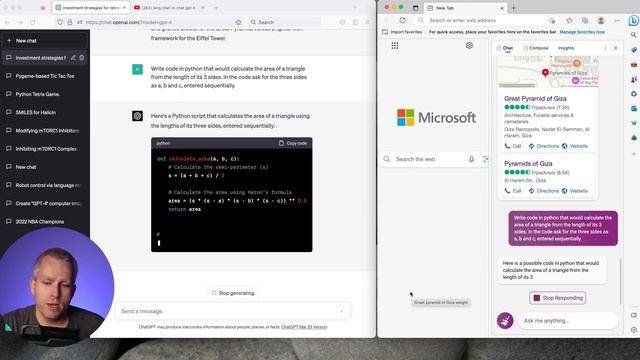Open the apps grid on New Tab page

[395, 46]
